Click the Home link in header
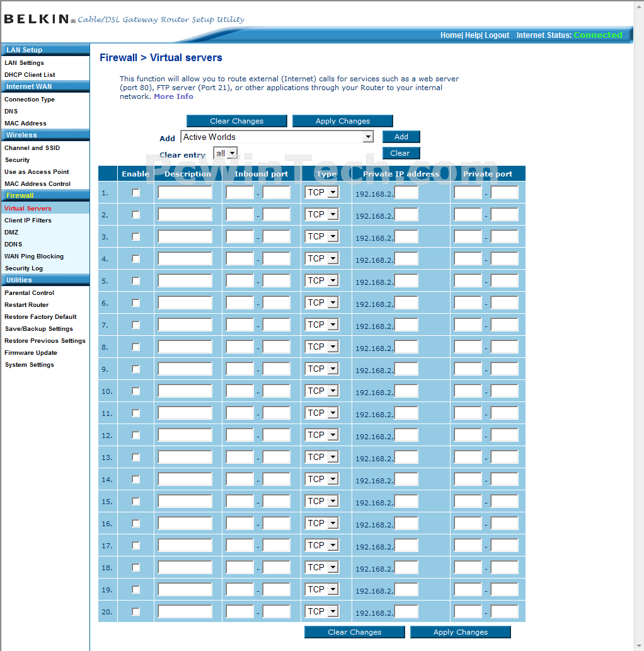This screenshot has width=644, height=651. (x=451, y=35)
